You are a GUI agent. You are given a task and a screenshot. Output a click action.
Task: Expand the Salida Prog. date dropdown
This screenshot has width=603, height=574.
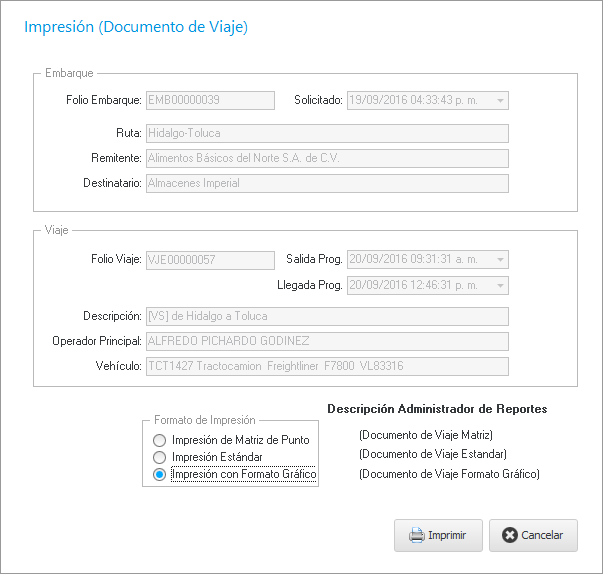(x=500, y=260)
